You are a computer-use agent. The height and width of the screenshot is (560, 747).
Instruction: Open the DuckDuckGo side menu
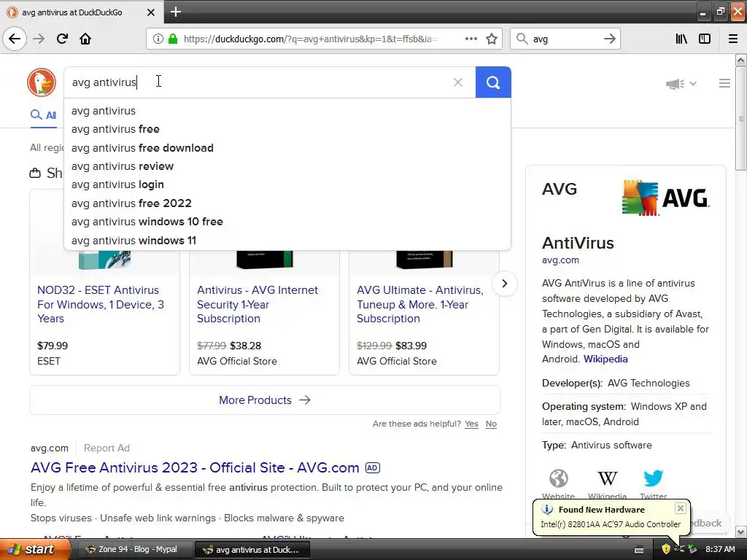[x=724, y=83]
